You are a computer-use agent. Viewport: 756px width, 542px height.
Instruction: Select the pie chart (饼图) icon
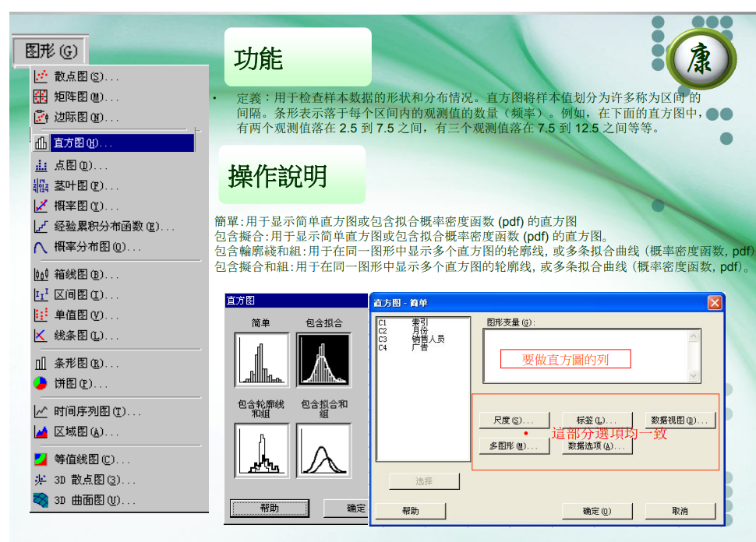pos(41,383)
